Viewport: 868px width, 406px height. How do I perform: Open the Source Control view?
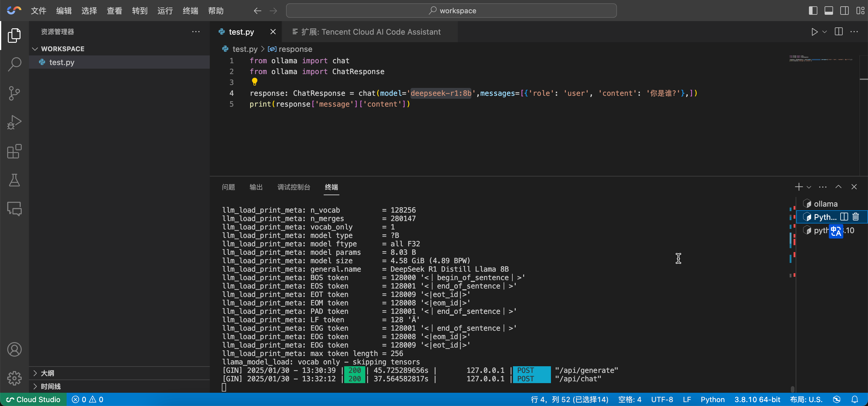(x=14, y=93)
